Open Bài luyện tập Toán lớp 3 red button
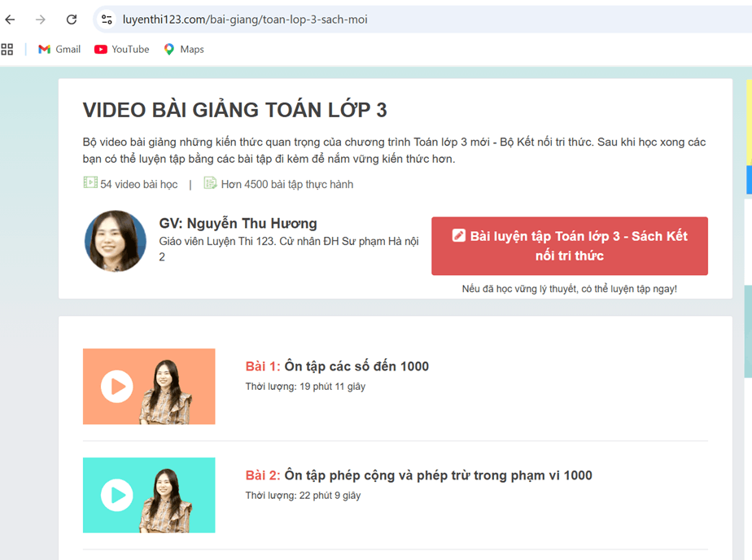This screenshot has width=752, height=560. [x=569, y=246]
